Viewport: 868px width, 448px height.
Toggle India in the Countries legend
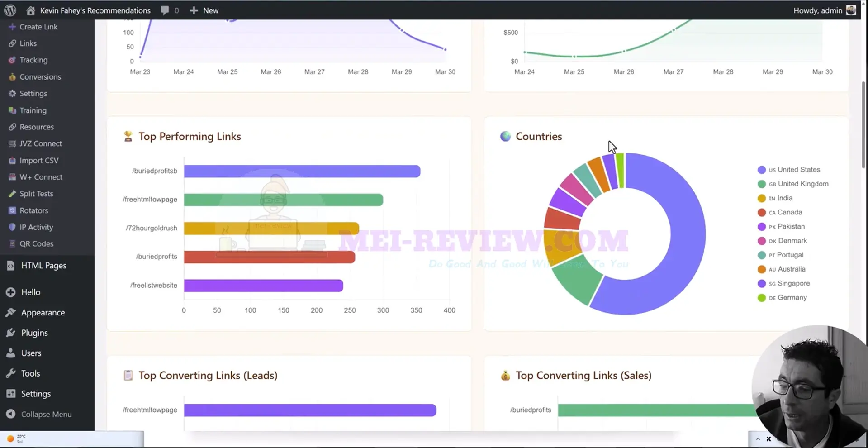pos(775,198)
